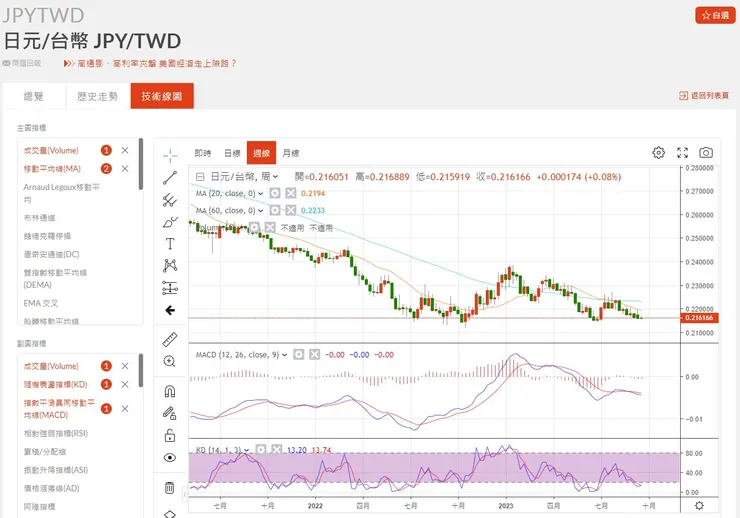Click the 返回列表頁 link
The image size is (740, 518).
pos(704,95)
